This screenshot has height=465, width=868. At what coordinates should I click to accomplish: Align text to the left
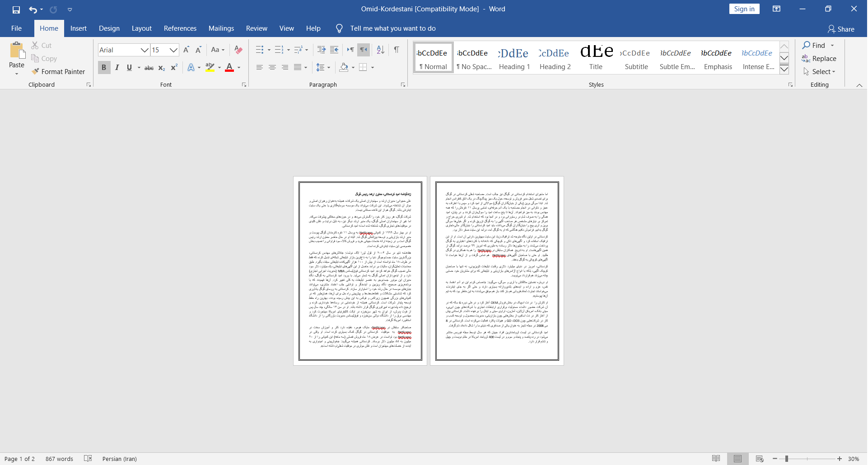tap(260, 67)
